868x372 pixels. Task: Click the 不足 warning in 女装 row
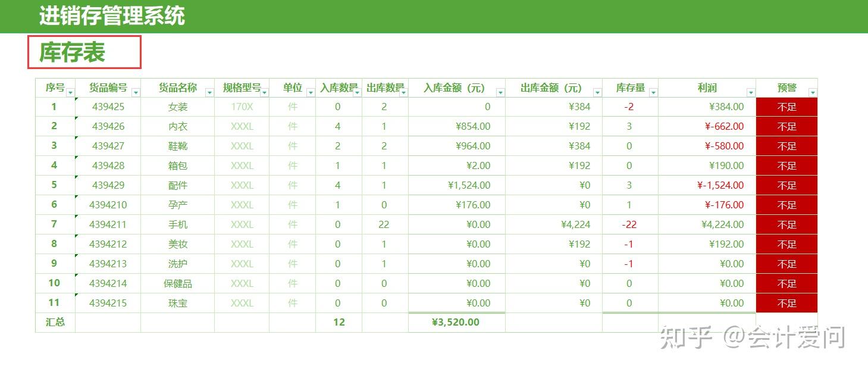coord(786,107)
